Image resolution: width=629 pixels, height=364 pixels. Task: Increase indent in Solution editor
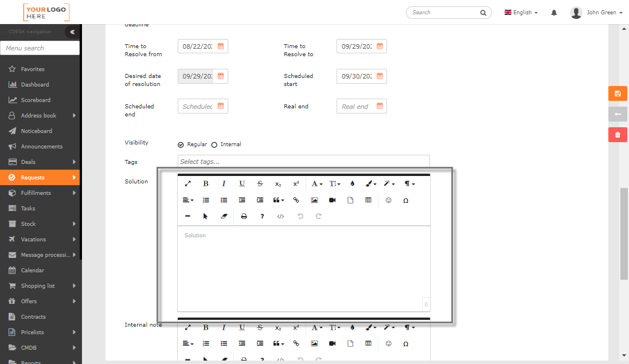[x=260, y=200]
